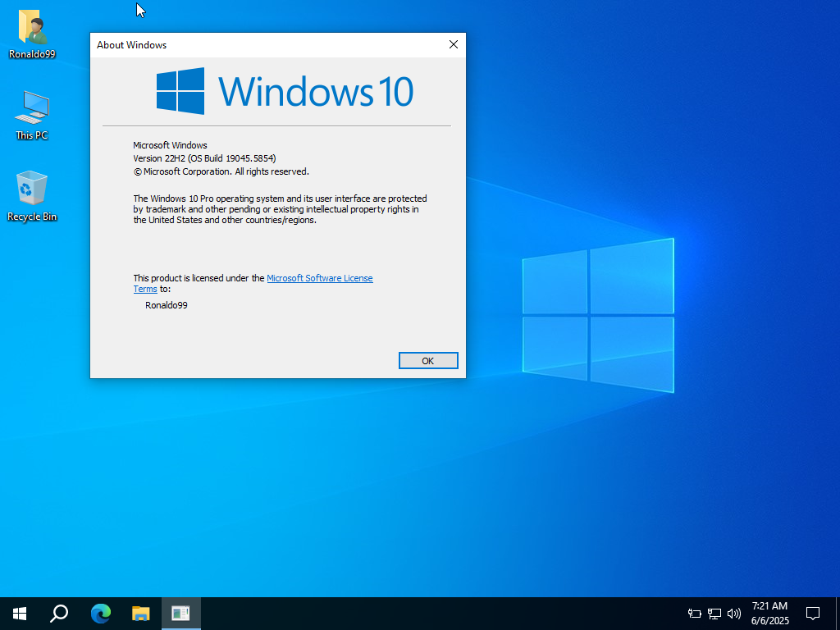The height and width of the screenshot is (630, 840).
Task: Click the Windows 10 Pro trademark paragraph
Action: [x=281, y=209]
